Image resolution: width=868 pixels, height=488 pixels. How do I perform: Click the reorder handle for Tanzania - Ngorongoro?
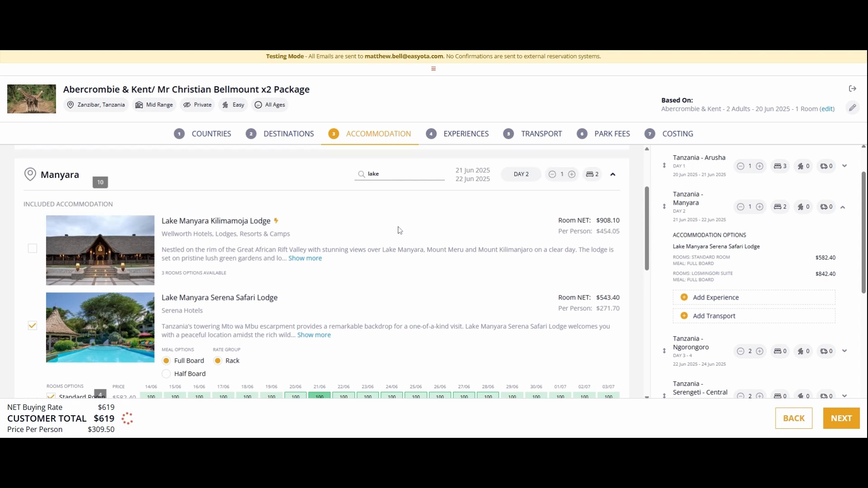[x=664, y=351]
